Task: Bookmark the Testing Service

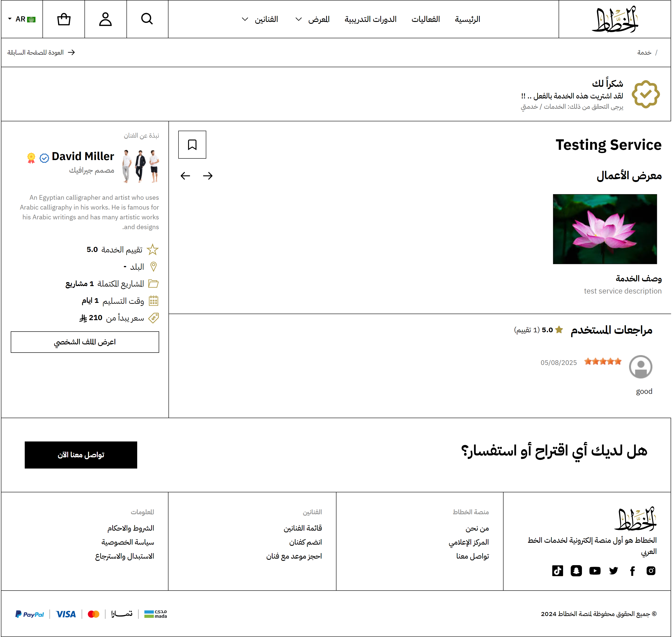Action: click(192, 145)
